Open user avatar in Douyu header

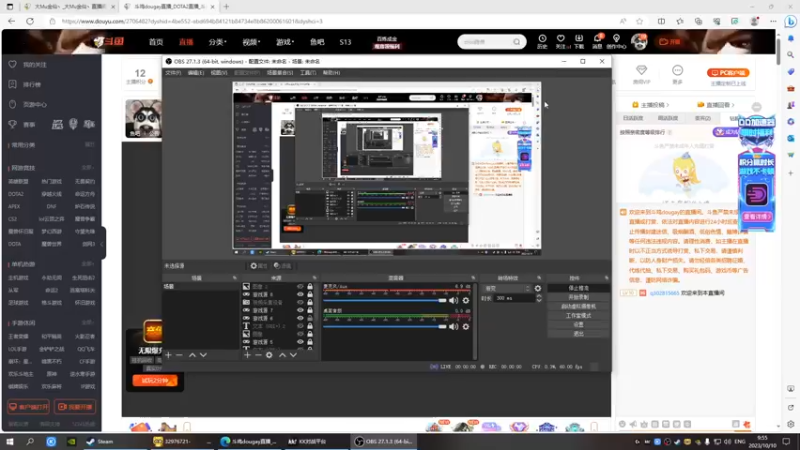[639, 41]
